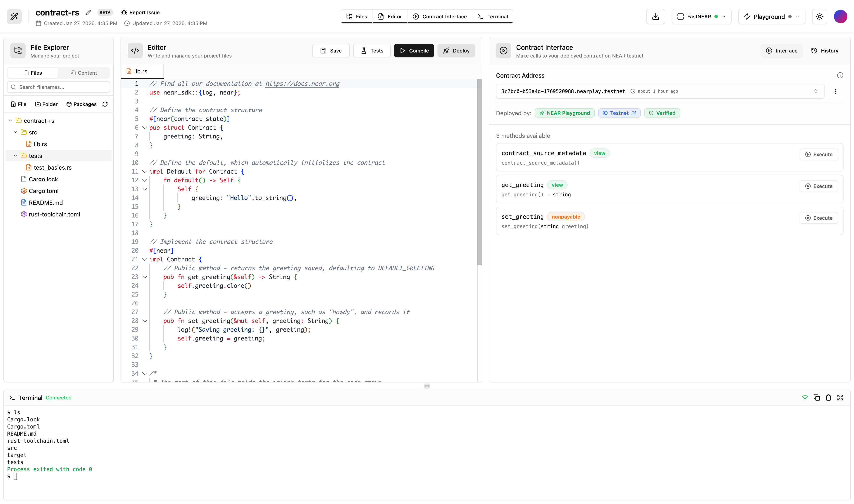
Task: Select the Content tab in File Explorer
Action: [x=84, y=73]
